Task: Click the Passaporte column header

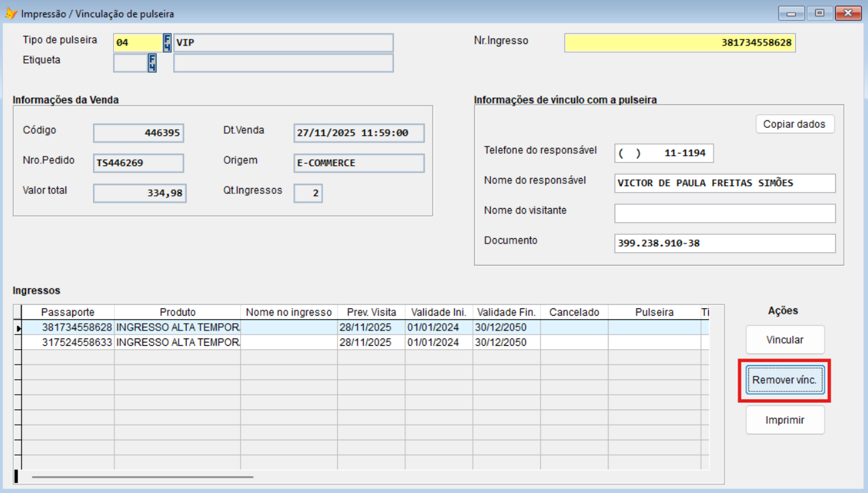Action: click(68, 312)
